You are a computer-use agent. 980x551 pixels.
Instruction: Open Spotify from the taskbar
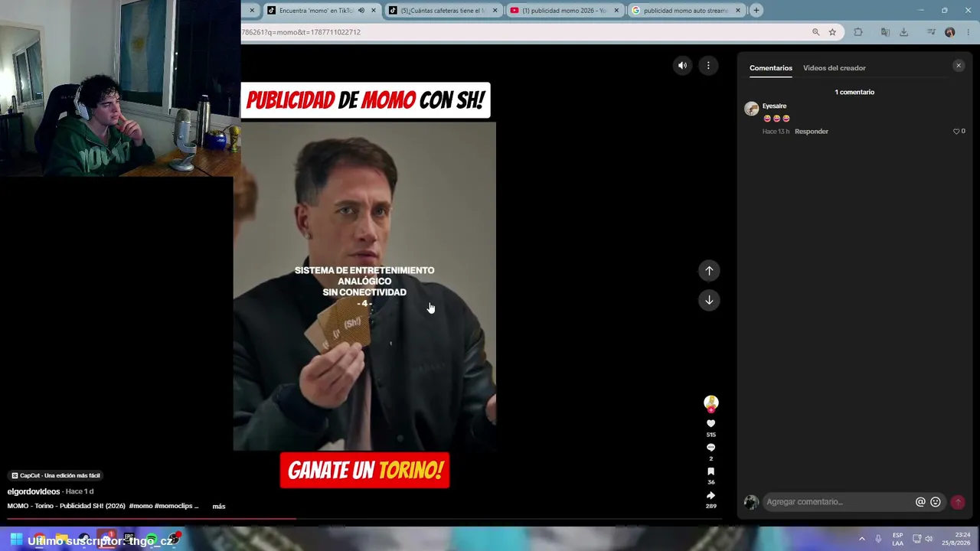(152, 540)
